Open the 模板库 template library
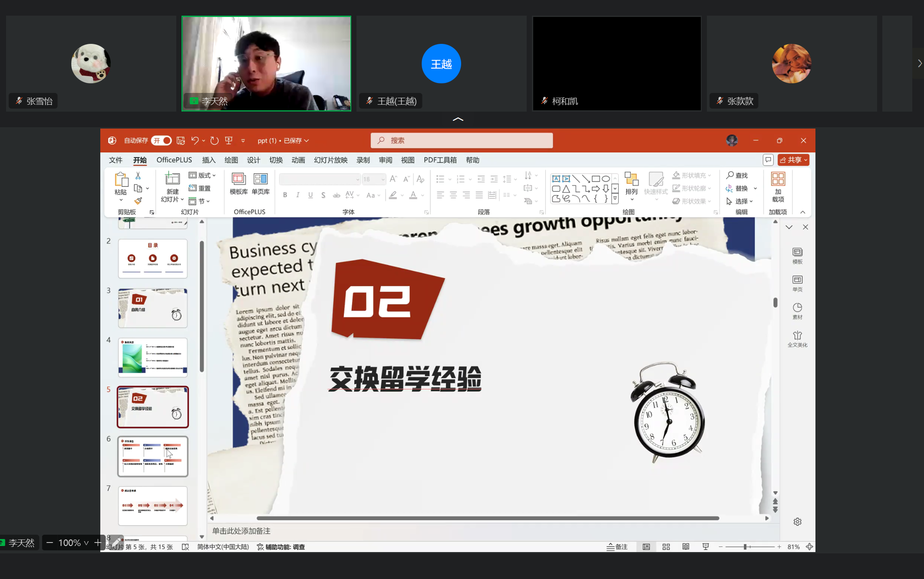Image resolution: width=924 pixels, height=579 pixels. (238, 183)
